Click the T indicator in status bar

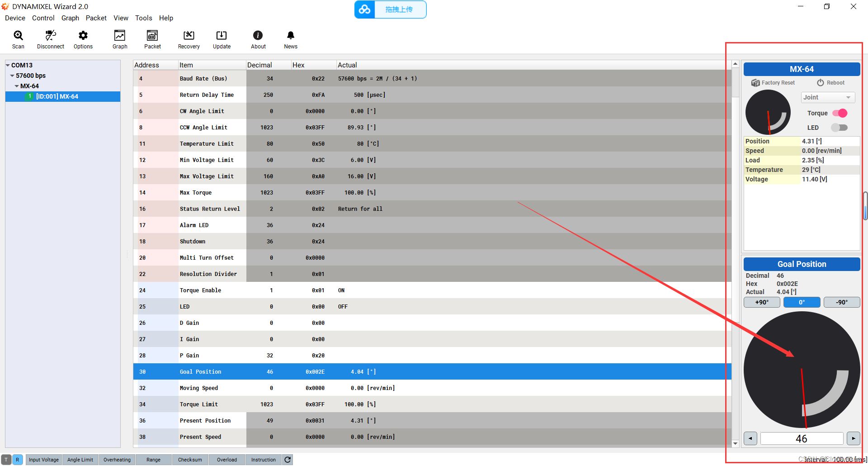coord(6,460)
